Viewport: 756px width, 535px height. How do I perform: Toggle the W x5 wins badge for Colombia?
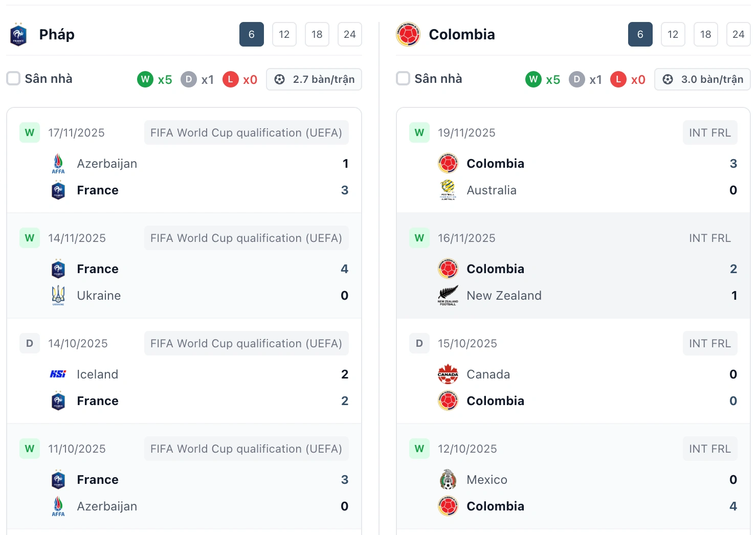click(533, 79)
